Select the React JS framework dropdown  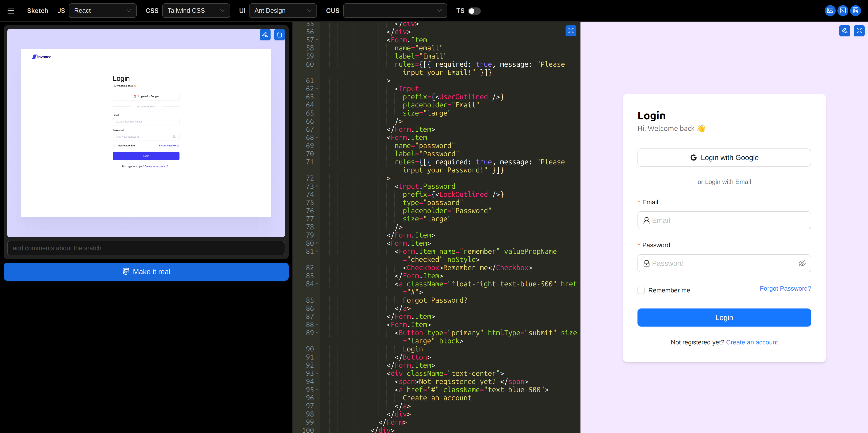tap(101, 10)
